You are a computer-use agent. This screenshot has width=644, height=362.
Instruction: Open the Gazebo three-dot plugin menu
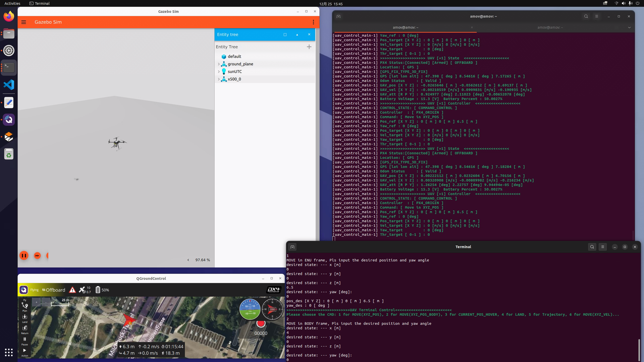point(313,22)
